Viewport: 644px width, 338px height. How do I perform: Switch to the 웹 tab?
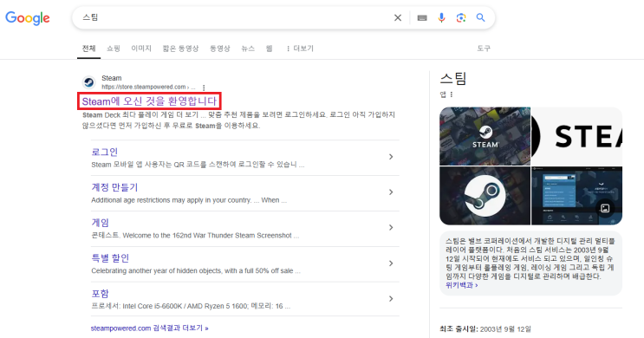tap(269, 49)
